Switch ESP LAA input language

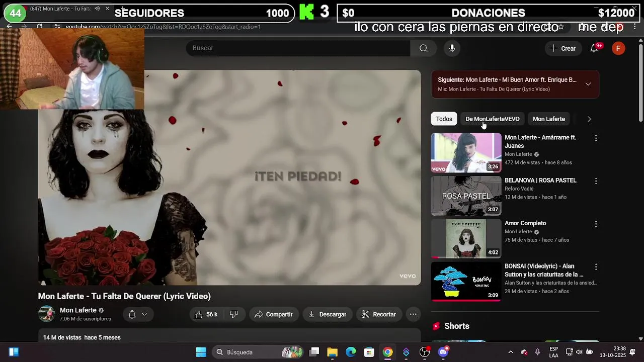(553, 352)
